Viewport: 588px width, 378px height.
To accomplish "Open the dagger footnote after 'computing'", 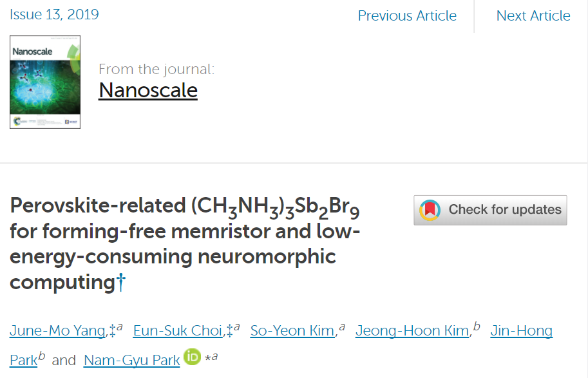I will click(120, 283).
